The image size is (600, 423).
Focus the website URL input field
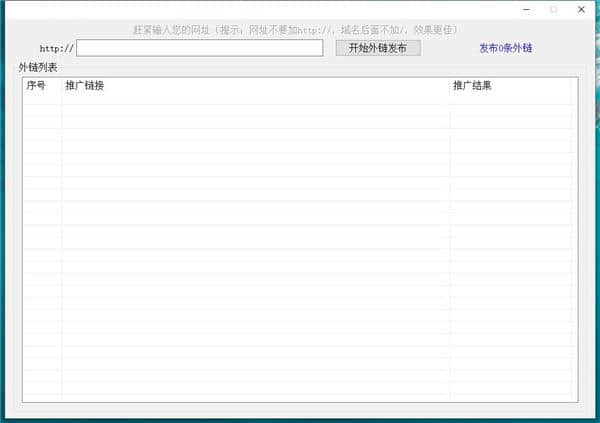[x=200, y=48]
